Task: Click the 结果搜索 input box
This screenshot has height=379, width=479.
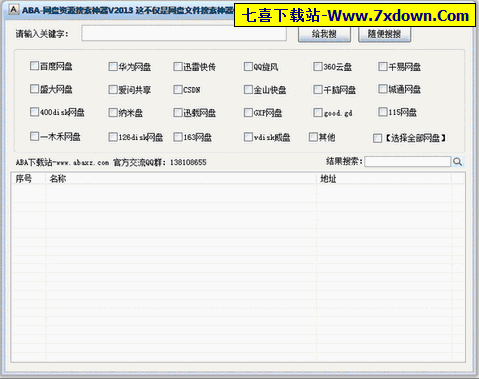Action: [x=408, y=162]
